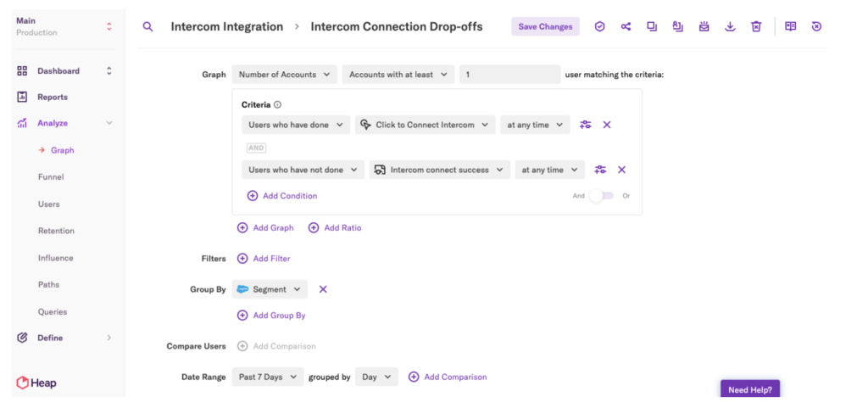This screenshot has height=408, width=868.
Task: Open filter settings for Click to Connect Intercom row
Action: coord(585,125)
